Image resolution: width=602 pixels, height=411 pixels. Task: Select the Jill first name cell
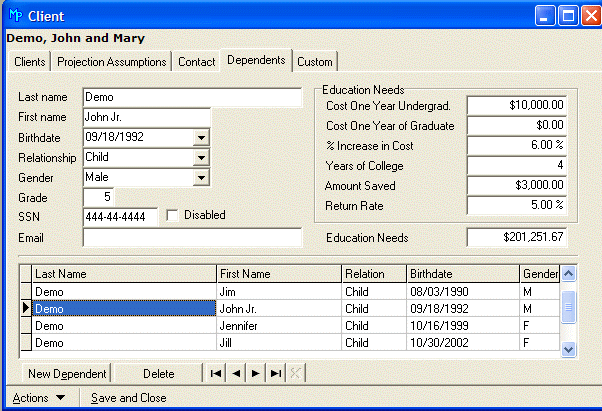(x=279, y=343)
